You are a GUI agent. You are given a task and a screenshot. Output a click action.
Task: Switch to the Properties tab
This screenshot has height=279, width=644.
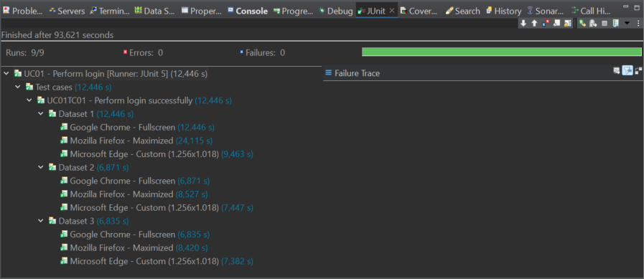(202, 11)
